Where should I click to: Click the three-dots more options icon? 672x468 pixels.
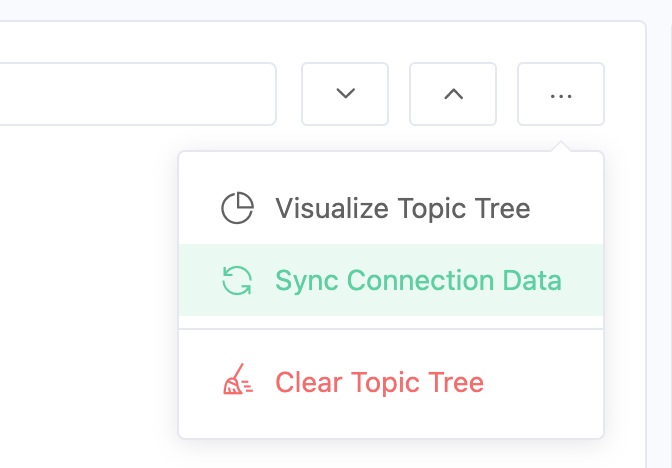point(560,94)
